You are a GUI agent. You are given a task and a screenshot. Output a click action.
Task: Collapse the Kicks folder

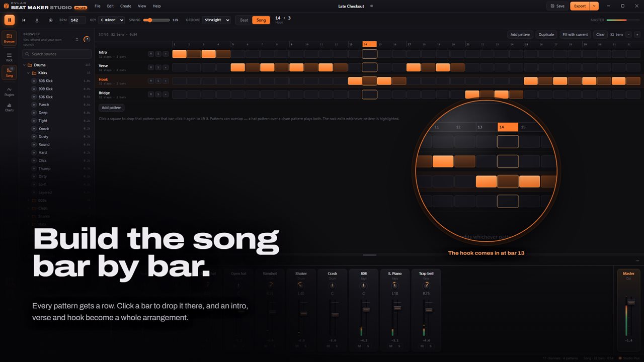coord(29,73)
